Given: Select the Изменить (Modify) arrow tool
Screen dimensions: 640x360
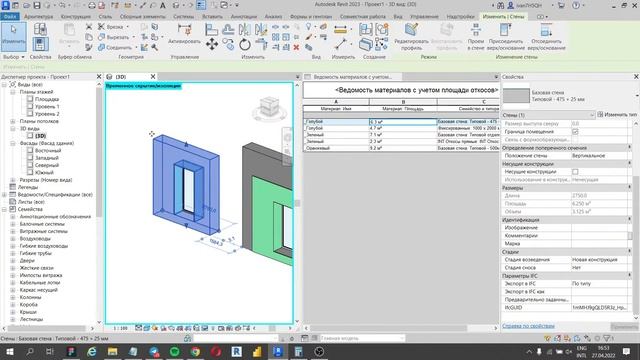Looking at the screenshot, I should 13,36.
